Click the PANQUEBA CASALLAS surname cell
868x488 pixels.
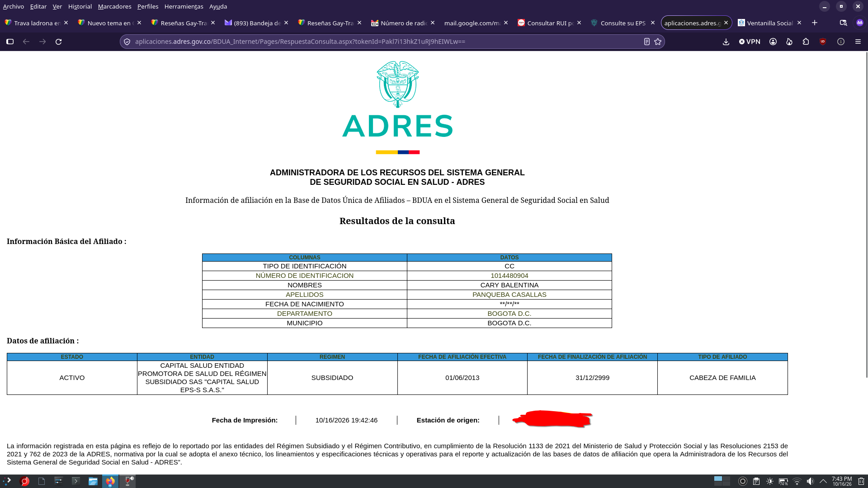point(509,295)
